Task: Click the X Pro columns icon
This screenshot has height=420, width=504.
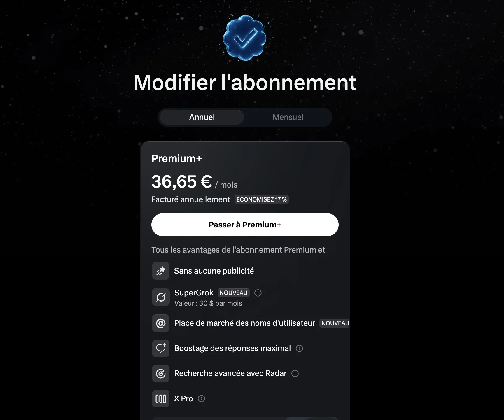Action: (161, 398)
